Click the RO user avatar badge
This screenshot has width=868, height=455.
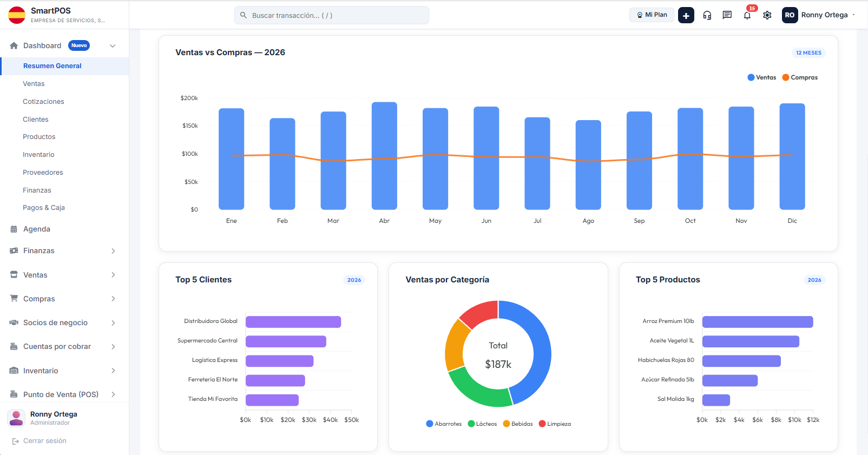790,15
